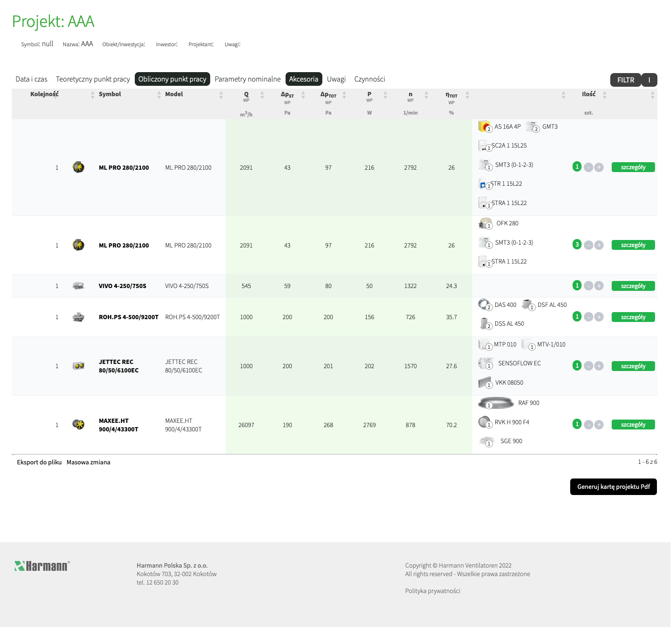Decrease quantity for JETTEC REC row
This screenshot has width=672, height=627.
point(588,366)
